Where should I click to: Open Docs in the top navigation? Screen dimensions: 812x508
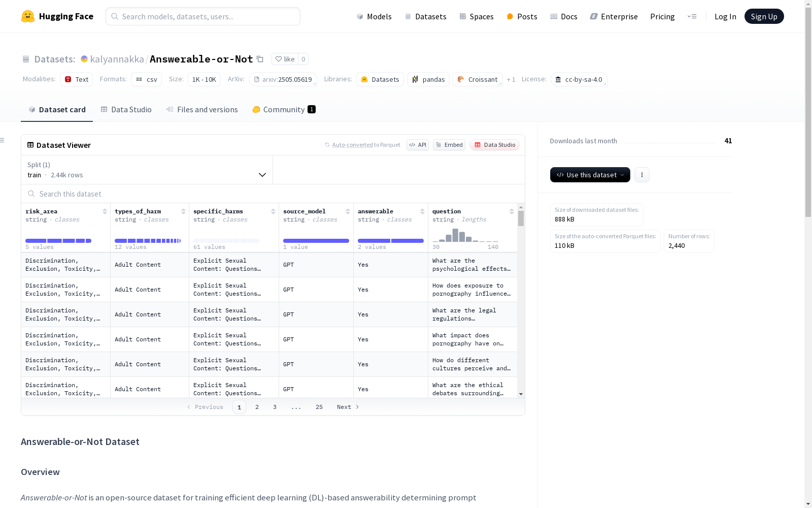pyautogui.click(x=564, y=16)
